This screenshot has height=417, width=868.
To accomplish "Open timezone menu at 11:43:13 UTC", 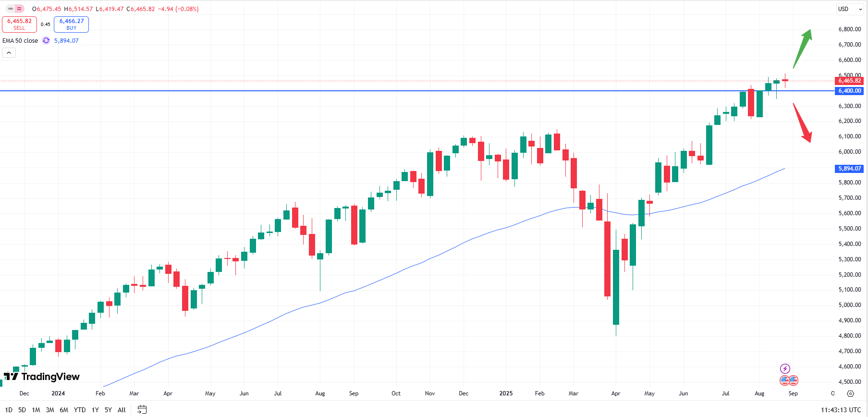I will click(x=841, y=410).
